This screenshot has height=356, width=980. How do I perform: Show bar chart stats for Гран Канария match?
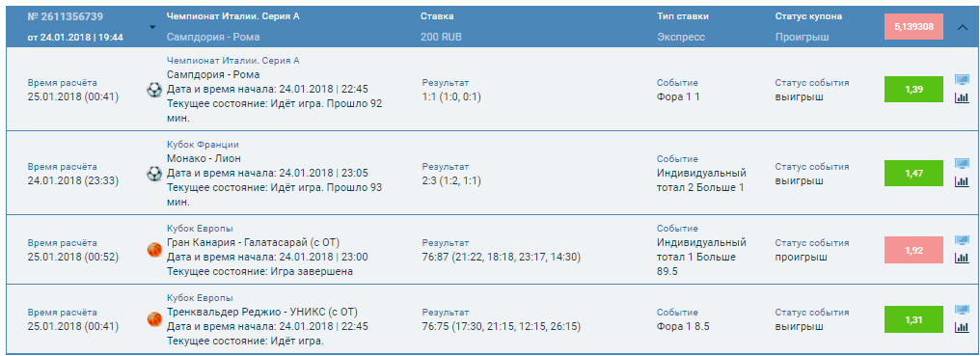click(962, 258)
